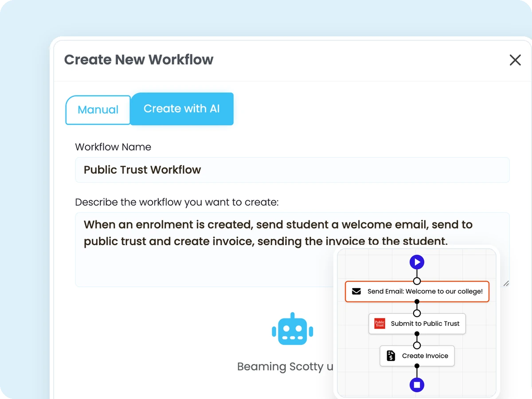Click the input connector above Submit to Public Trust

pos(417,313)
